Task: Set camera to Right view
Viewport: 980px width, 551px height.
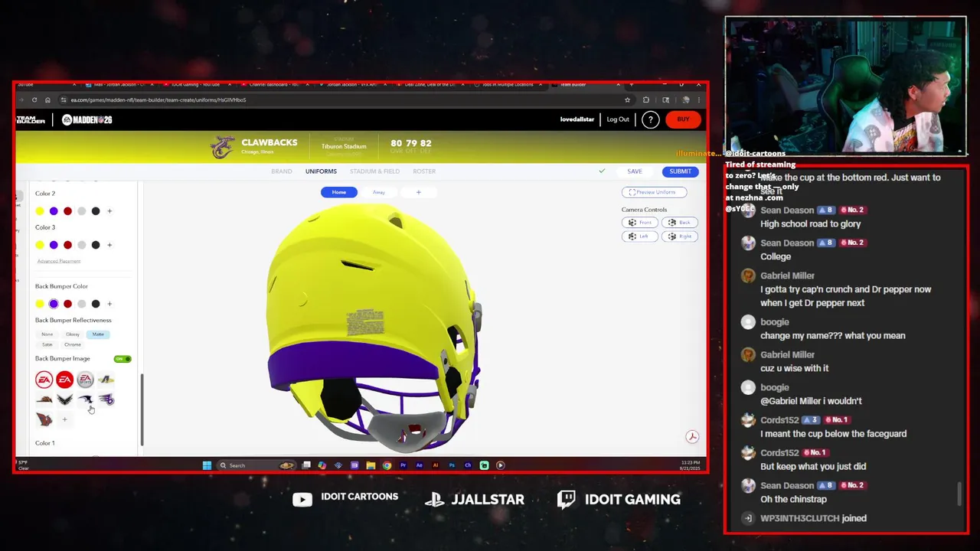Action: (x=680, y=236)
